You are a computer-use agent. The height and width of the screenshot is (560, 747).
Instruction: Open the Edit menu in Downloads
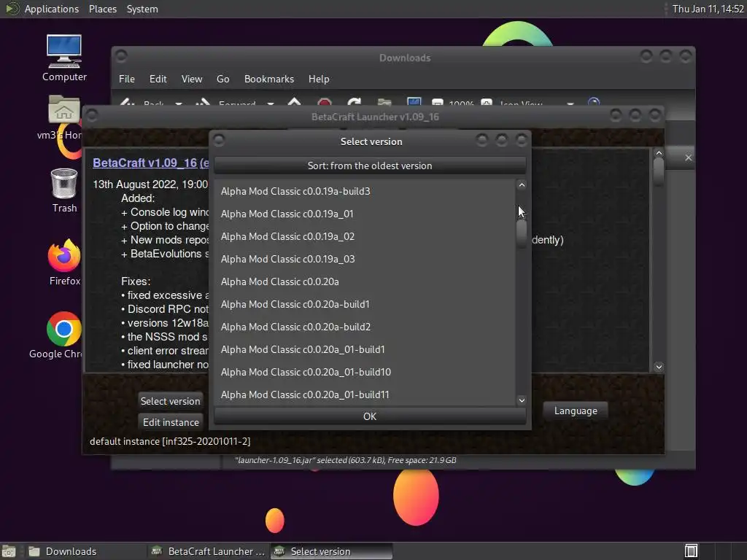click(158, 79)
